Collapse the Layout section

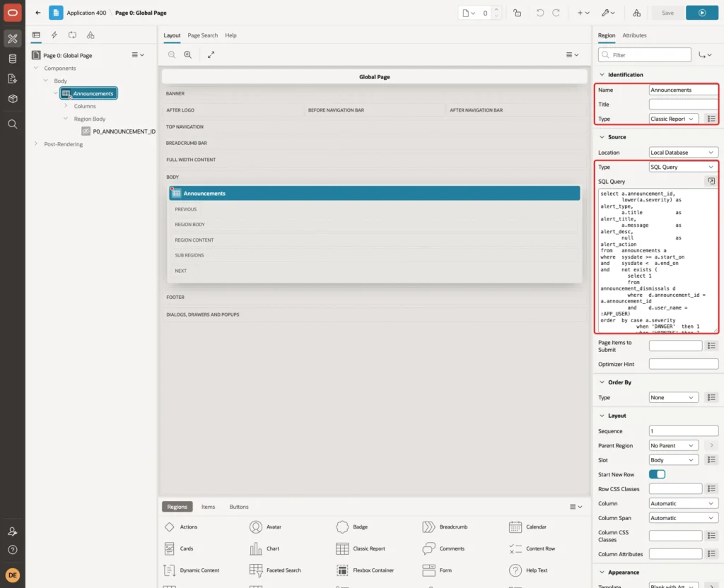(602, 416)
